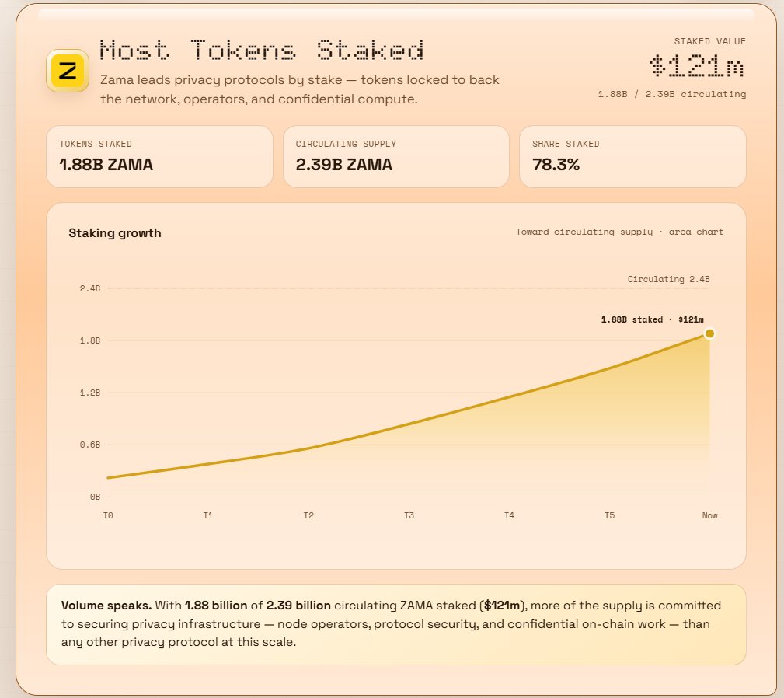
Task: Click the 'CIRCULATING SUPPLY' card label
Action: [x=346, y=144]
